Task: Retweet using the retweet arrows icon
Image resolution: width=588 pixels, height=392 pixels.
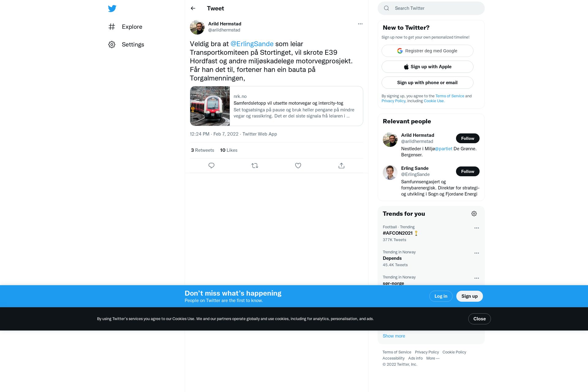Action: 255,166
